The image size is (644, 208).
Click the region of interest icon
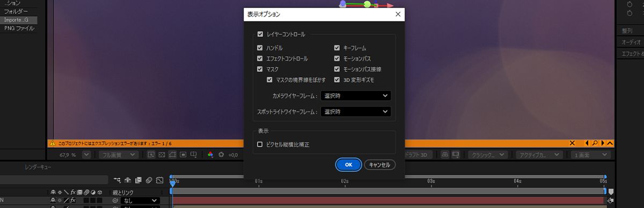(x=184, y=155)
